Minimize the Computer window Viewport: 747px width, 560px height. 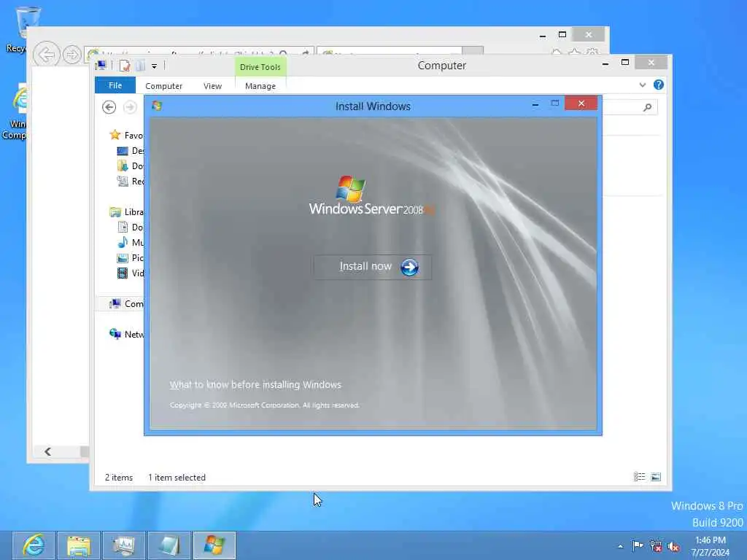coord(605,63)
